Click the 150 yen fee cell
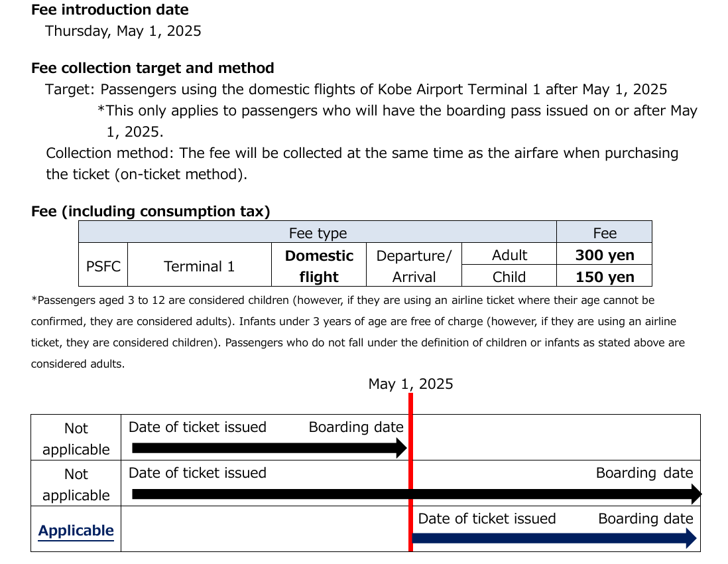This screenshot has width=728, height=564. (605, 276)
